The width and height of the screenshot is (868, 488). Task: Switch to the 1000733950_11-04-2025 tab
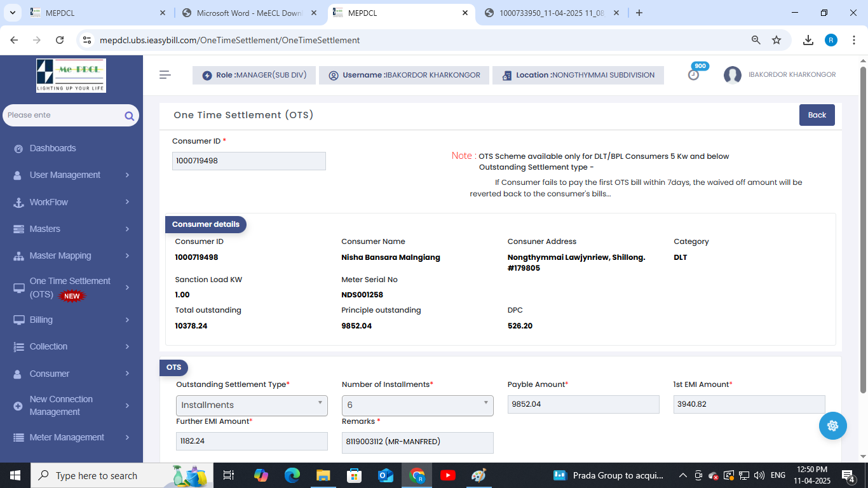[x=552, y=13]
